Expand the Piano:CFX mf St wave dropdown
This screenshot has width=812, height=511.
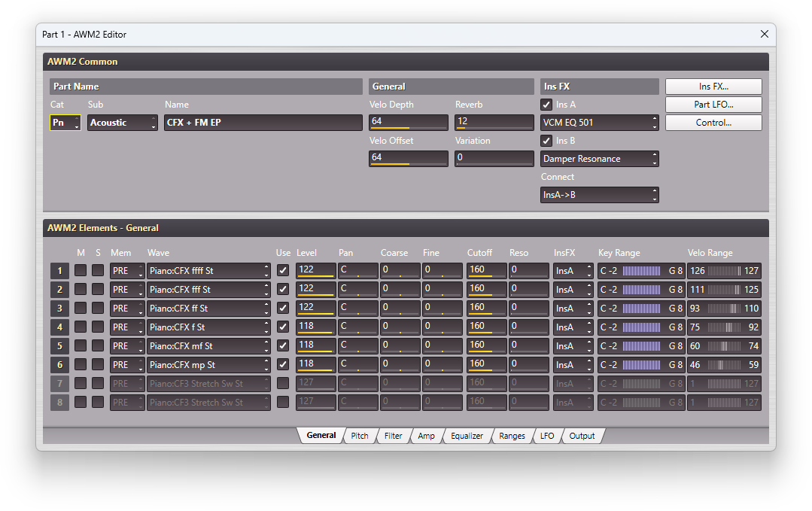(x=208, y=346)
